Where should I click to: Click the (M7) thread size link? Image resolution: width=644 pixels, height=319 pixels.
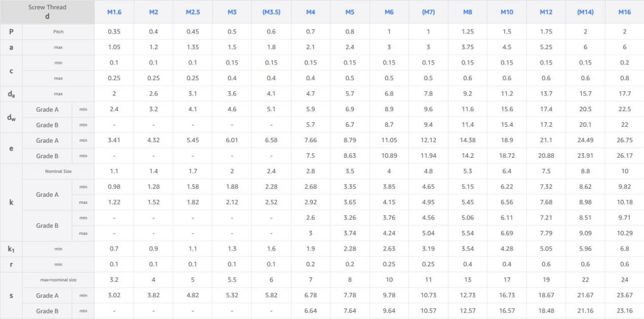tap(428, 12)
